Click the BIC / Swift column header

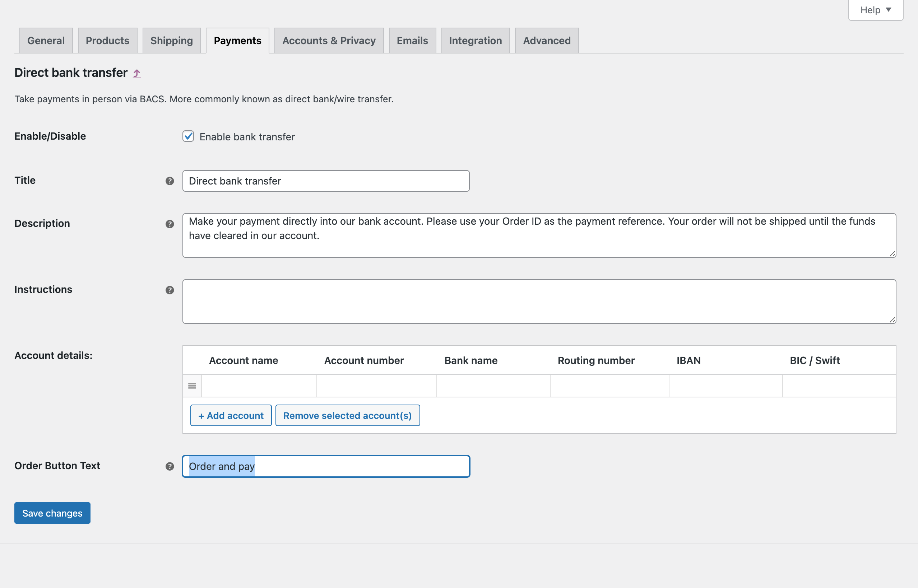(x=815, y=360)
